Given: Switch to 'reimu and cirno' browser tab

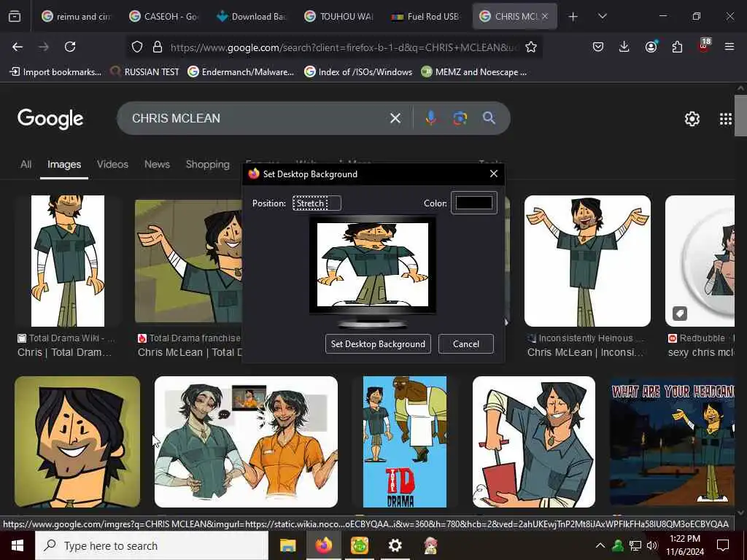Looking at the screenshot, I should tap(76, 17).
